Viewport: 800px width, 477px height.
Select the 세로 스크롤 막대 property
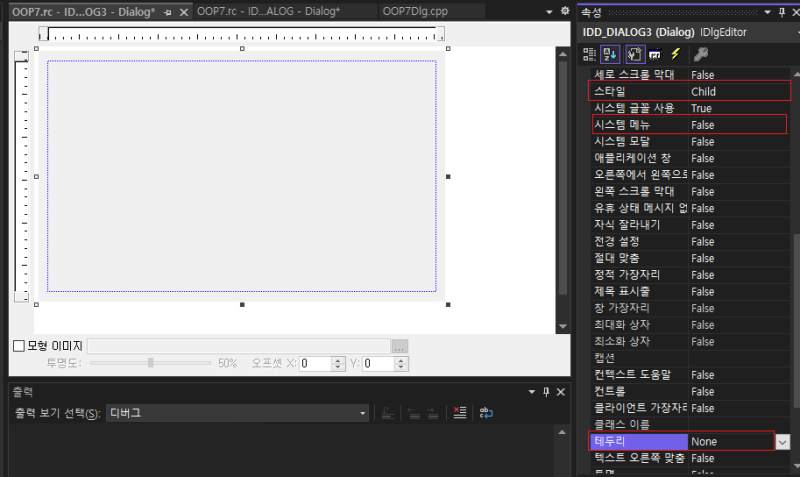634,74
